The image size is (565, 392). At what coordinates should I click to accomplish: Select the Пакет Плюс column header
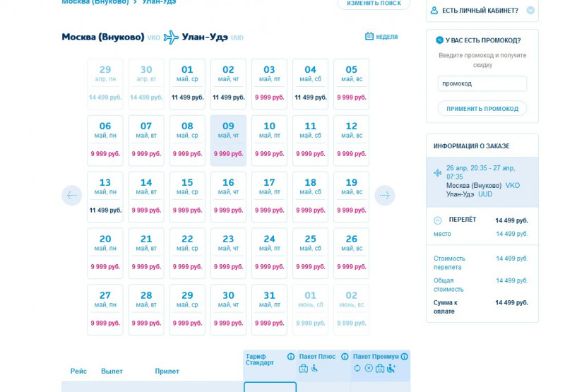(323, 365)
